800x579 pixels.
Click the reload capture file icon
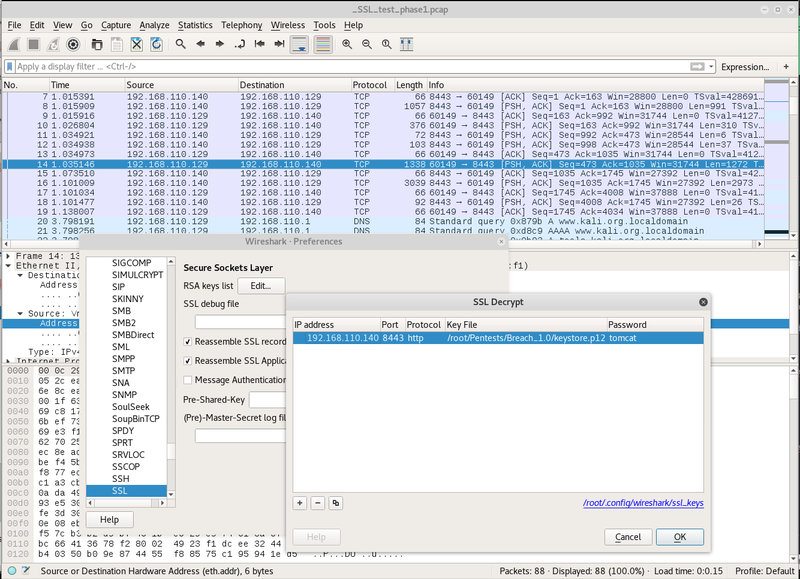[x=156, y=45]
